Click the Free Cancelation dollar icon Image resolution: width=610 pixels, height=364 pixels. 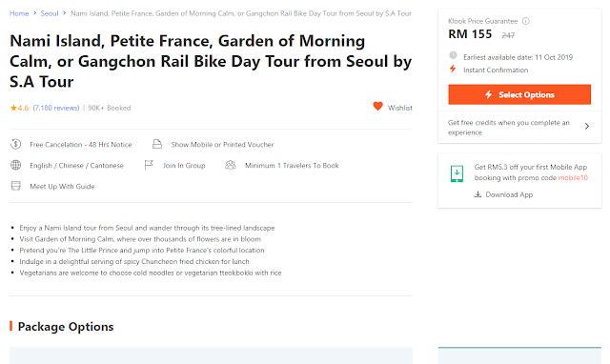[x=15, y=144]
